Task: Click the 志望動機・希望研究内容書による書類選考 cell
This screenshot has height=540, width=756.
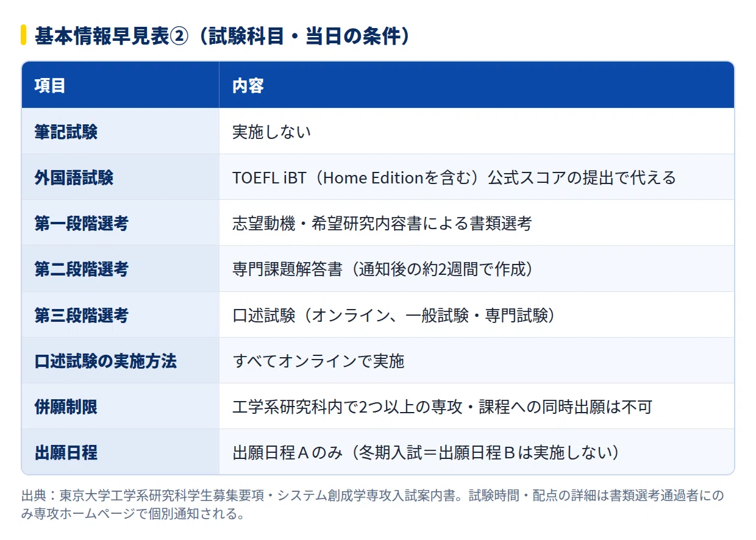Action: coord(477,223)
